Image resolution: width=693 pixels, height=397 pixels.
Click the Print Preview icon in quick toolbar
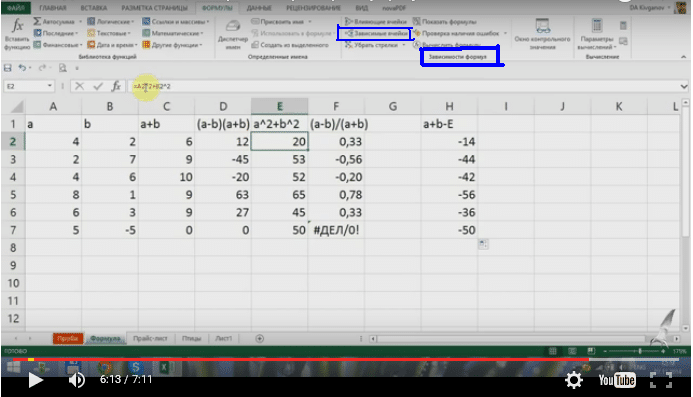click(63, 68)
